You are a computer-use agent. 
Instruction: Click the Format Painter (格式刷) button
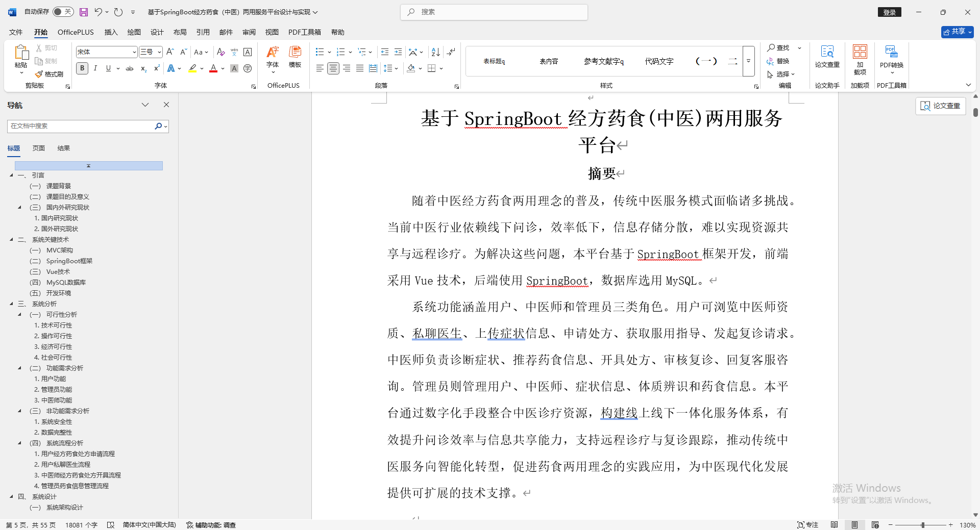49,74
